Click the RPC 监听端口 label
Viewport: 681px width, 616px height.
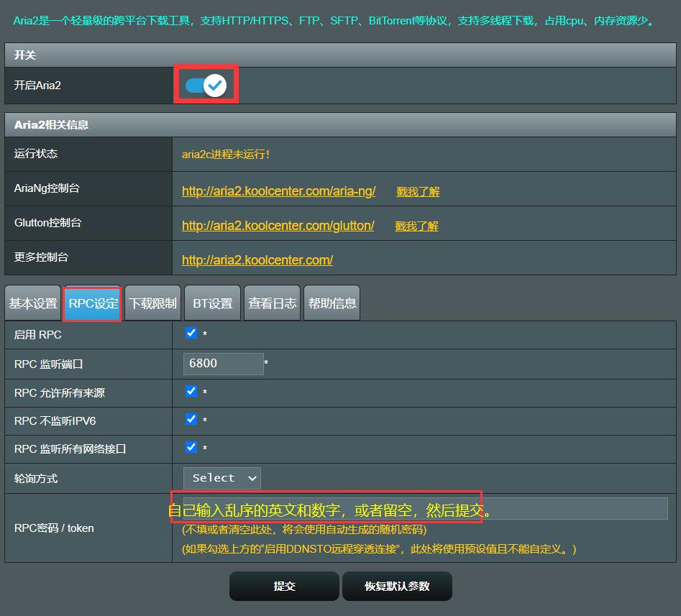[49, 364]
